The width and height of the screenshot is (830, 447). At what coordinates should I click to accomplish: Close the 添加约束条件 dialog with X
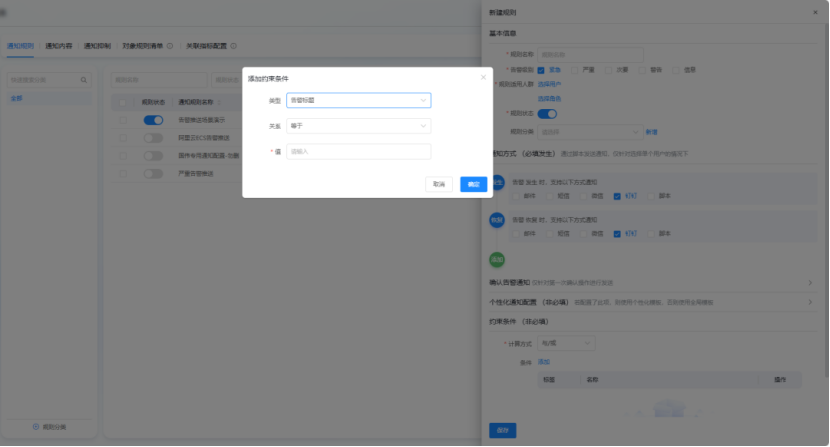[484, 77]
